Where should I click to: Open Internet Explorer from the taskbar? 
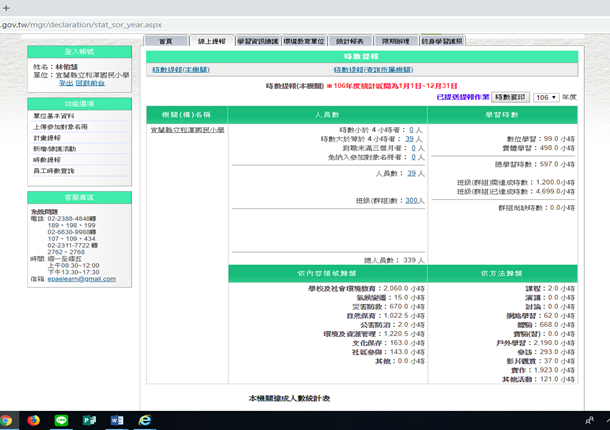click(145, 420)
